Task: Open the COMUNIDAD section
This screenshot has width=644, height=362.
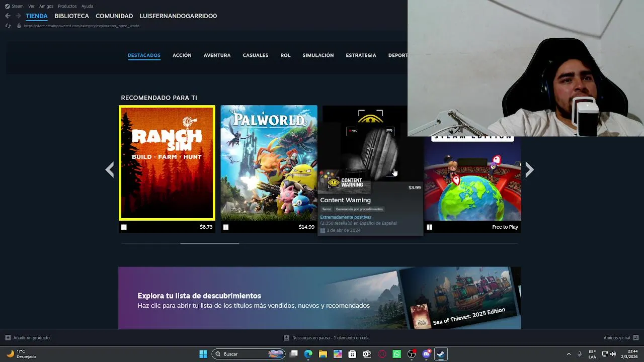Action: (x=114, y=16)
